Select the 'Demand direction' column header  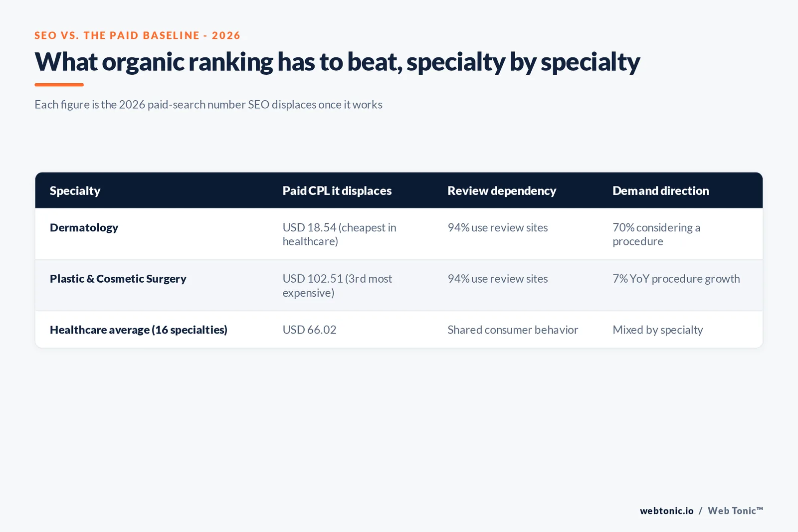click(661, 190)
